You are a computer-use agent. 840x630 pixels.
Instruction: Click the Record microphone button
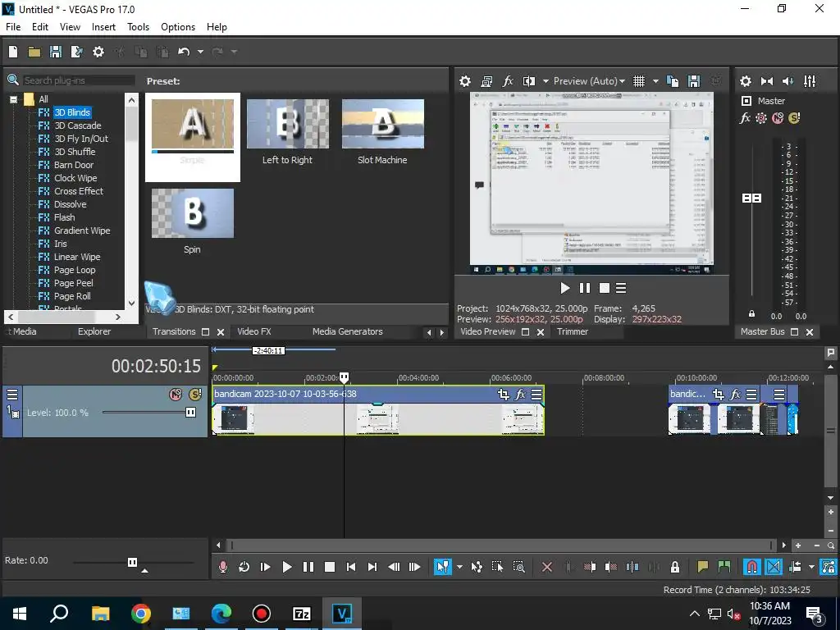click(x=223, y=567)
